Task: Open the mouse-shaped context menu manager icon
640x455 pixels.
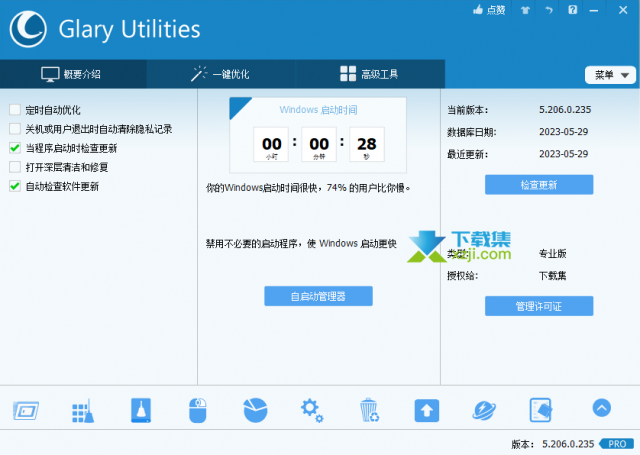Action: coord(198,410)
